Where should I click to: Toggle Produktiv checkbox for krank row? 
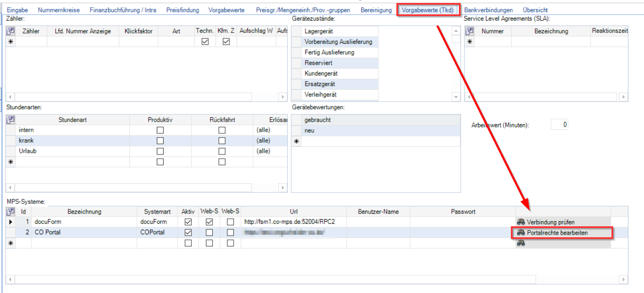[160, 141]
